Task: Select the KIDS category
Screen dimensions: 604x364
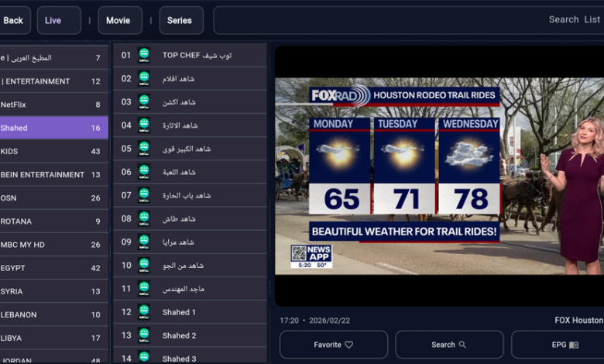Action: click(54, 151)
